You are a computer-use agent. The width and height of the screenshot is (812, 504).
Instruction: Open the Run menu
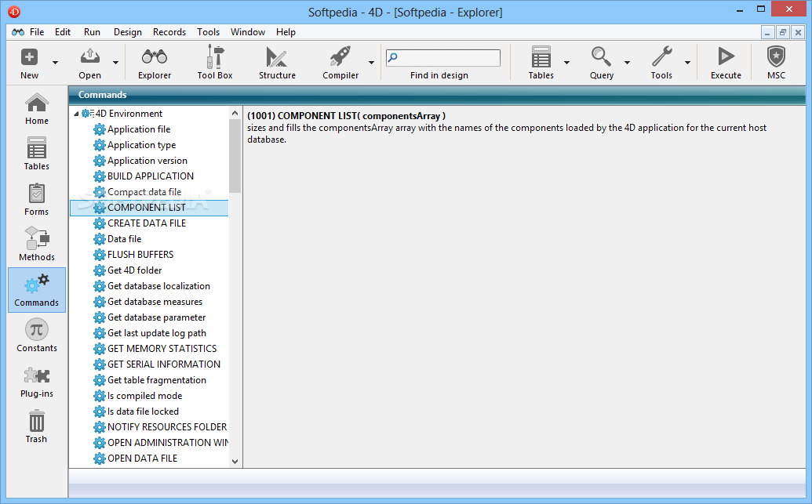click(x=92, y=32)
